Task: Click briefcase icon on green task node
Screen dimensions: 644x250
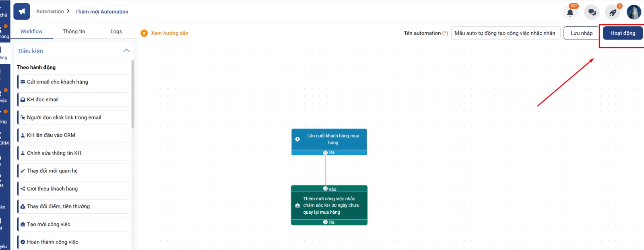Action: 297,205
